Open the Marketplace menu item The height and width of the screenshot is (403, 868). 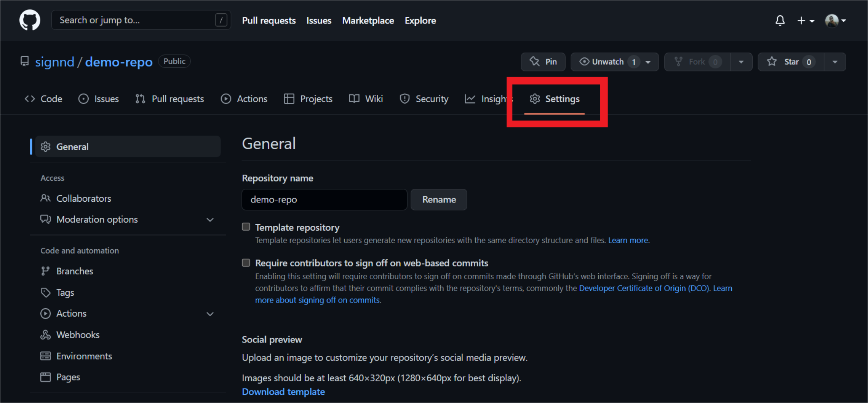pos(368,20)
